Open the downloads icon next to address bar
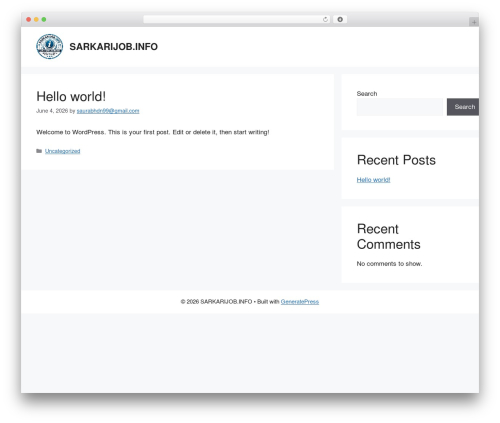 tap(340, 20)
